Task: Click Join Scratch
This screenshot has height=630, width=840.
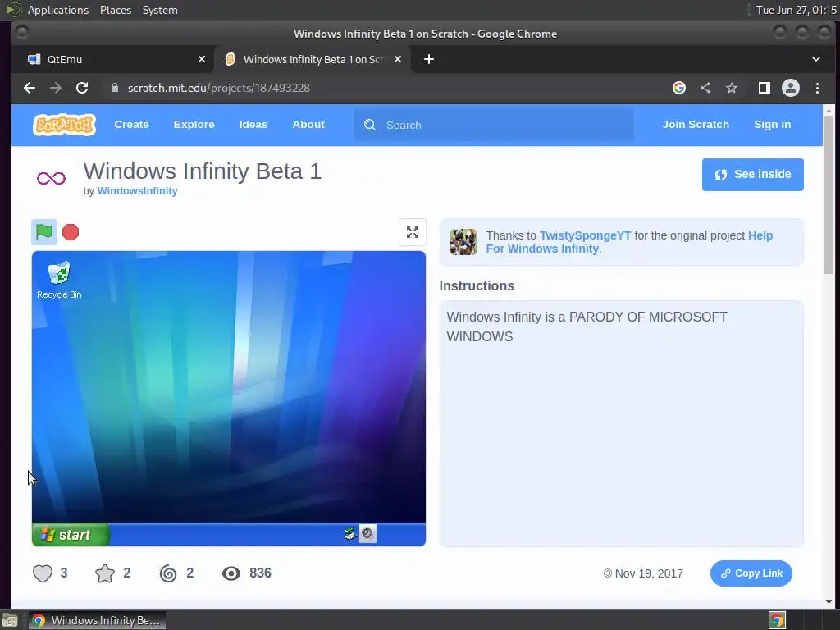Action: tap(696, 125)
